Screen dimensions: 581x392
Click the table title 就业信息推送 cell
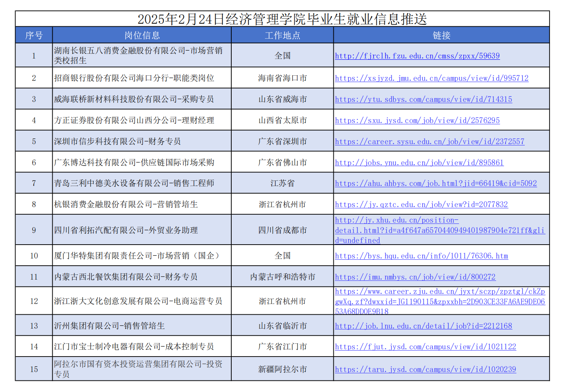click(x=282, y=19)
